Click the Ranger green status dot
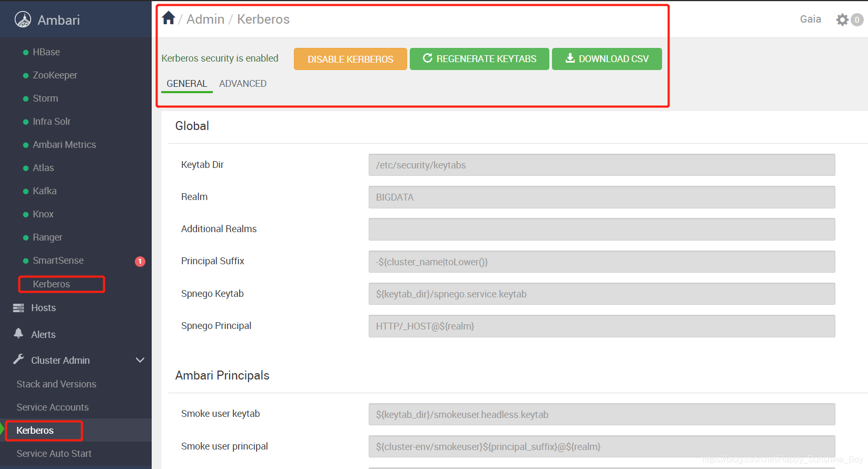 point(26,238)
